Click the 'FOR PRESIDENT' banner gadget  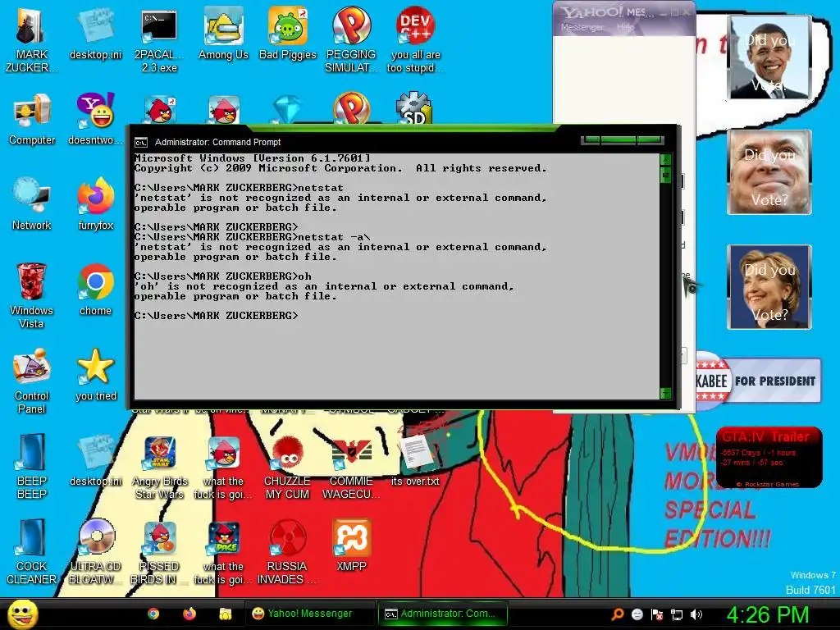[758, 381]
